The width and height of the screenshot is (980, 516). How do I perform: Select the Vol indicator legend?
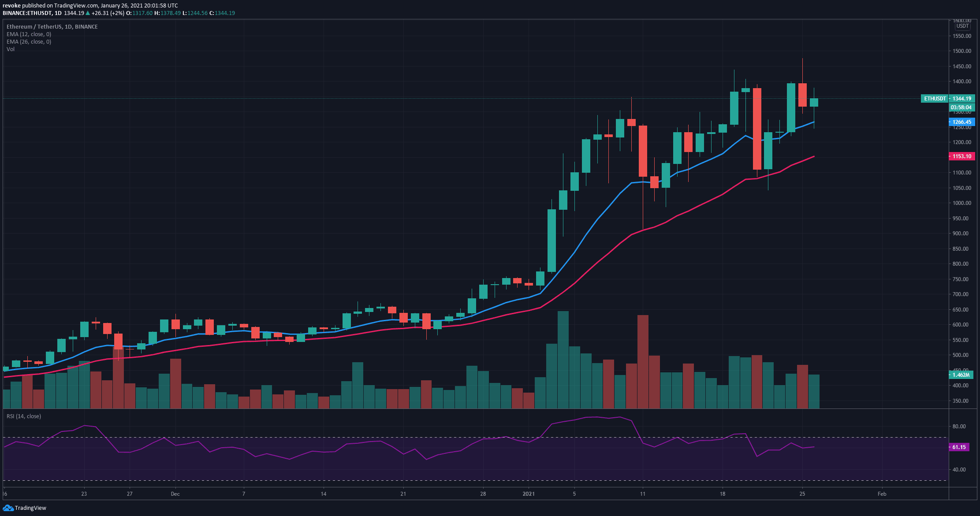tap(11, 49)
